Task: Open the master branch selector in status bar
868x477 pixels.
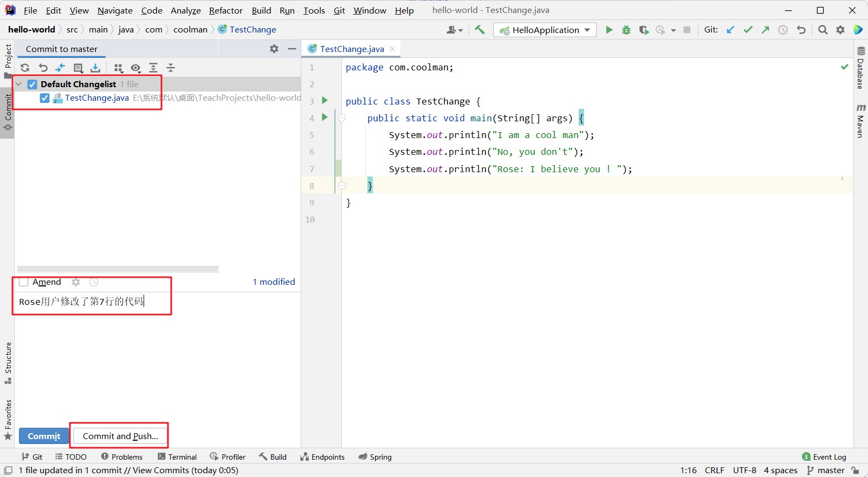Action: pos(826,470)
